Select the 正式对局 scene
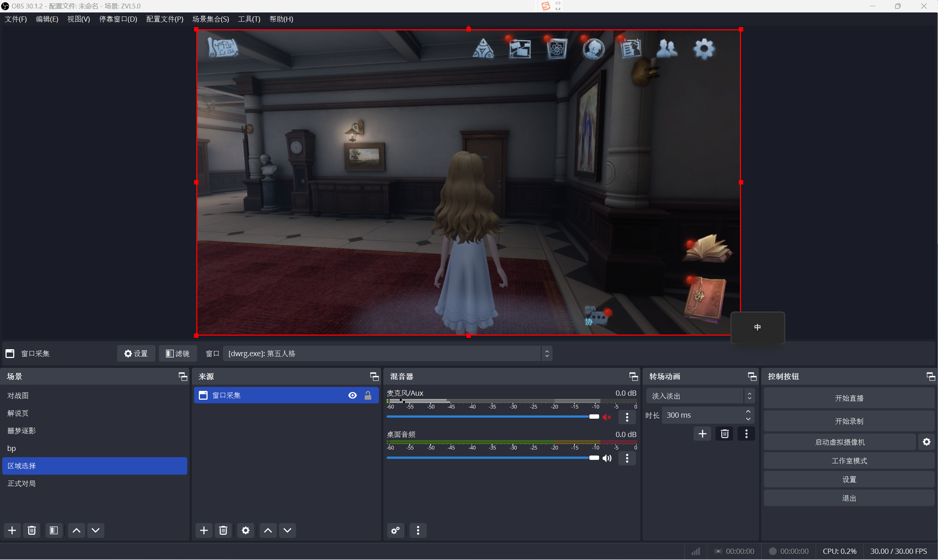The width and height of the screenshot is (938, 560). (95, 484)
